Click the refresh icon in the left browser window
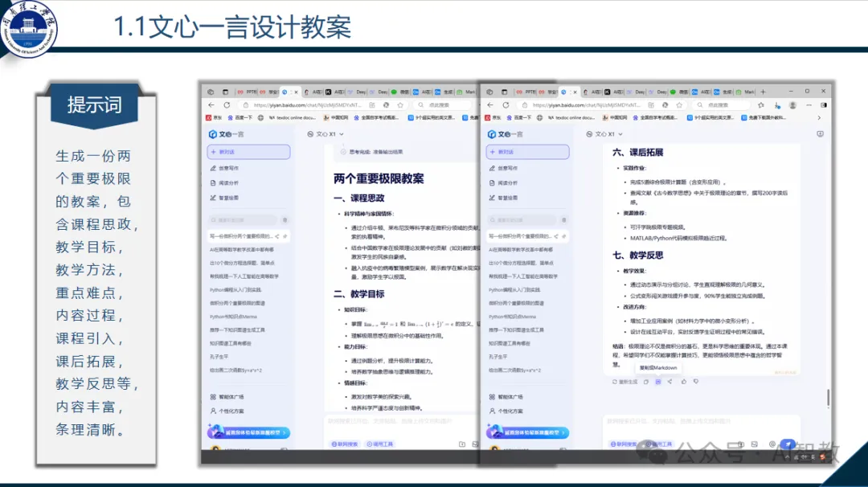This screenshot has height=487, width=868. point(227,104)
